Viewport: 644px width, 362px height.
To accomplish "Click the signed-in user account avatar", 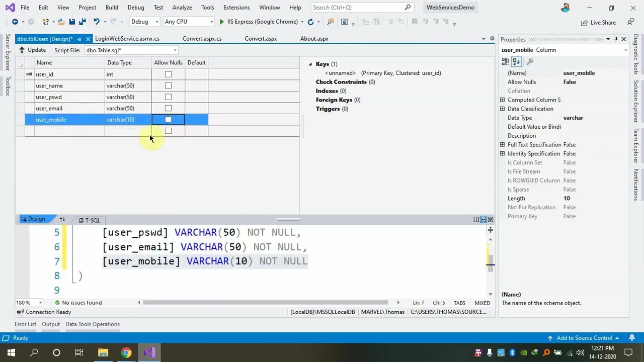I will click(566, 8).
